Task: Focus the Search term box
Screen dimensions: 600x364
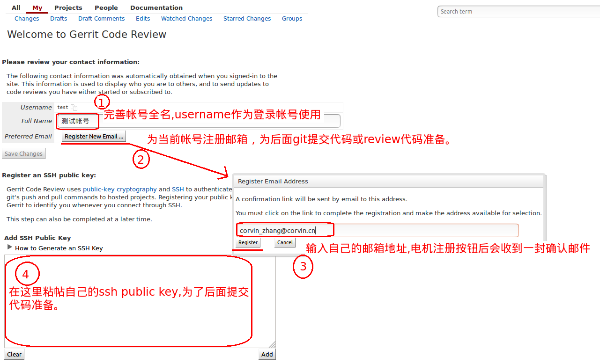Action: 519,12
